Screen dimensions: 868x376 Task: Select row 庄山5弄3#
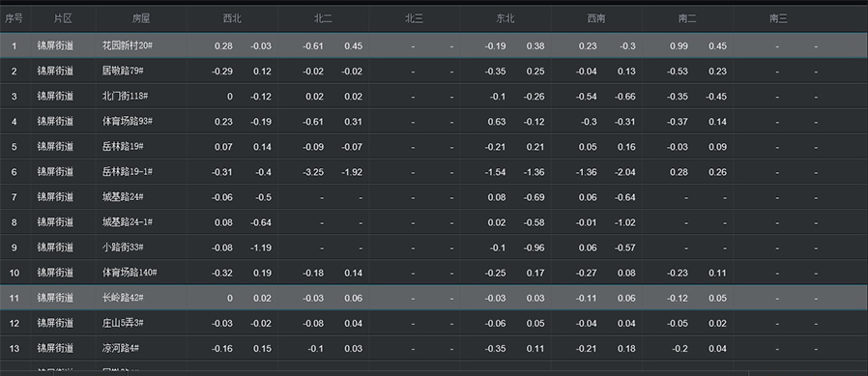[x=434, y=323]
